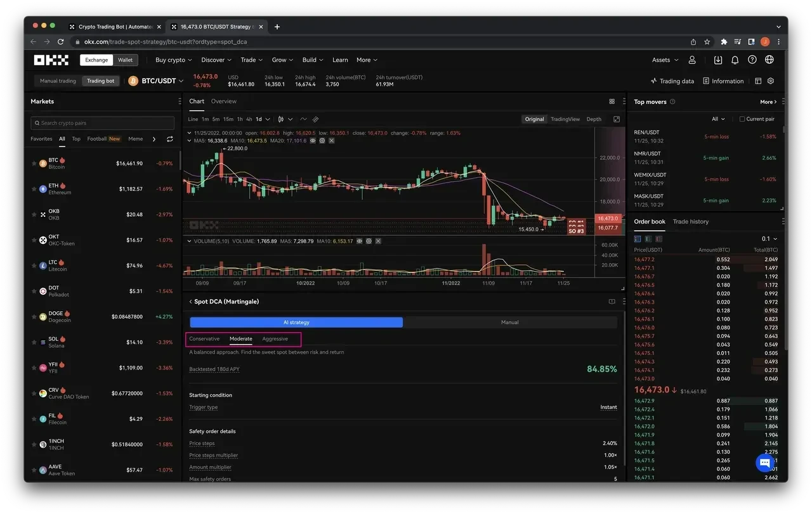Screen dimensions: 812x514
Task: Open the notifications bell icon
Action: pyautogui.click(x=735, y=60)
